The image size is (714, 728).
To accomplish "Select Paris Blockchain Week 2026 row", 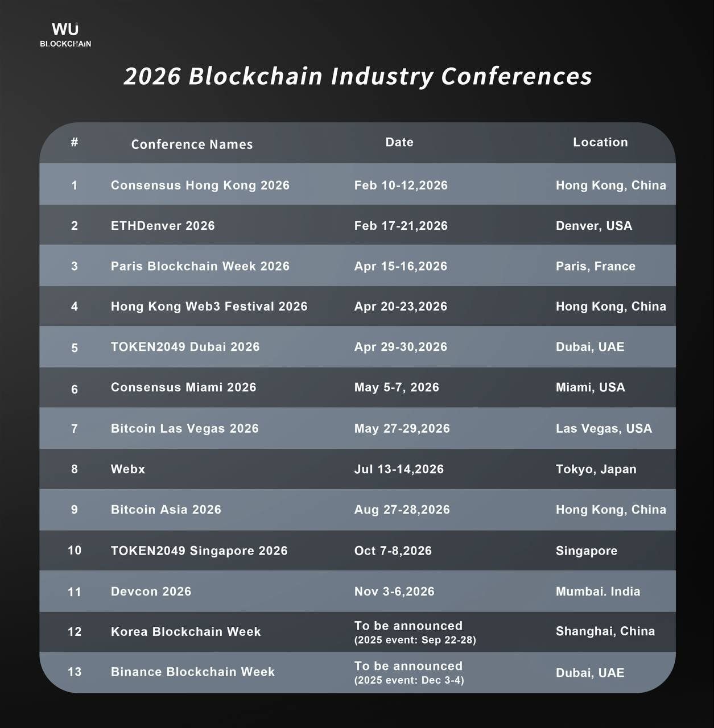I will (x=357, y=266).
